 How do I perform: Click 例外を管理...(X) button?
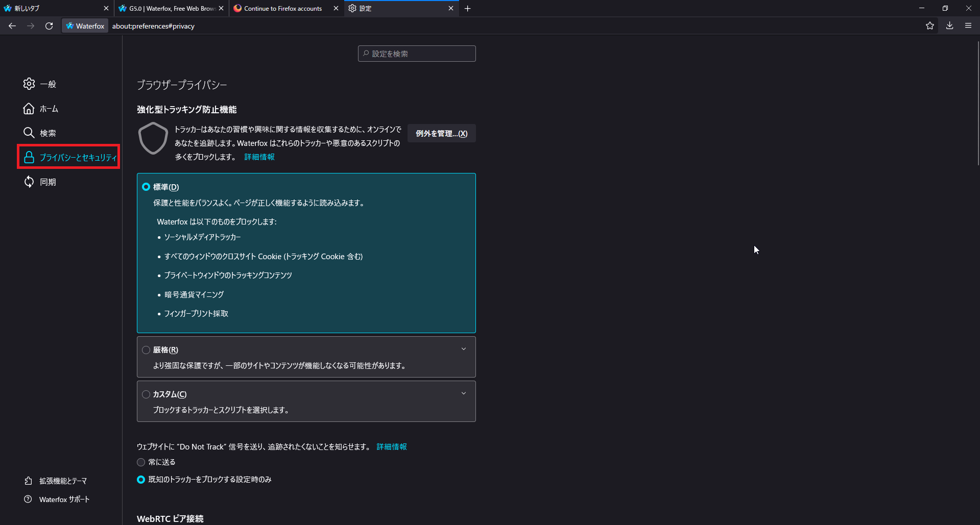click(x=442, y=134)
